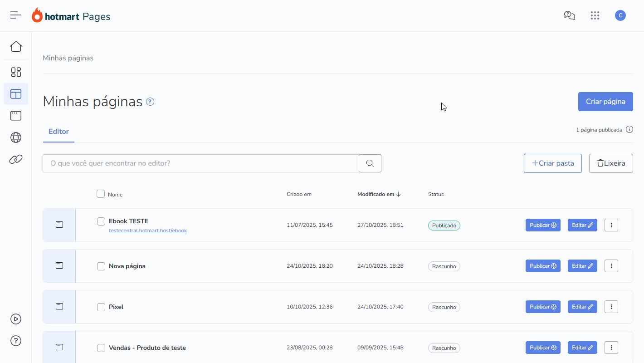Open the apps grid icon in header

pos(595,16)
